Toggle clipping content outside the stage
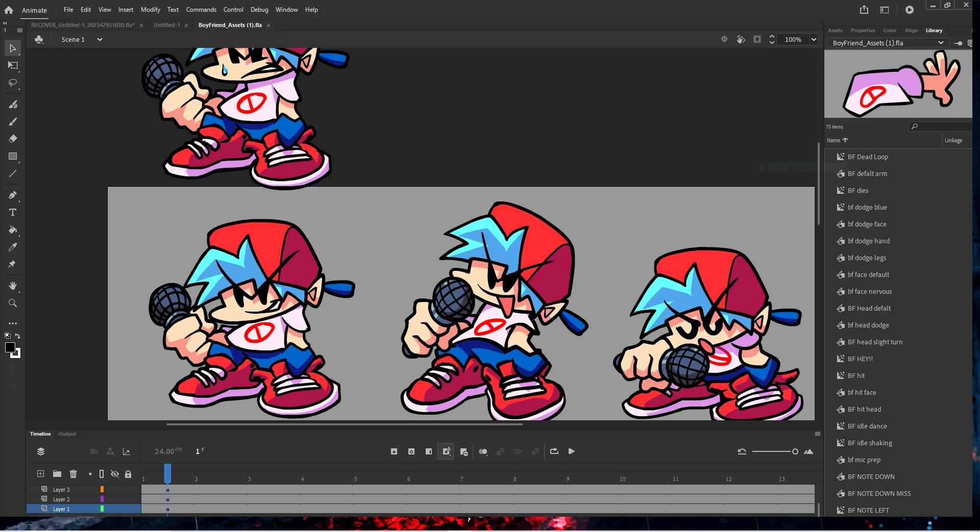Image resolution: width=980 pixels, height=532 pixels. point(757,39)
